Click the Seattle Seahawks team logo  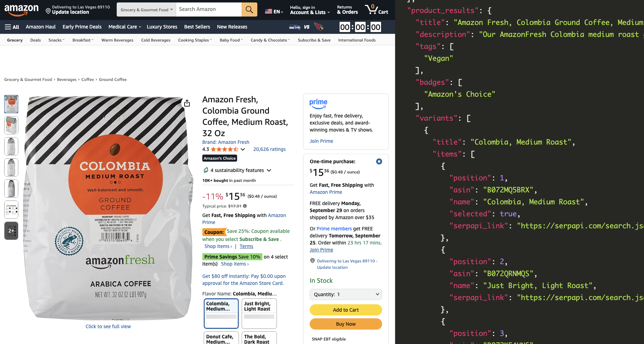295,27
